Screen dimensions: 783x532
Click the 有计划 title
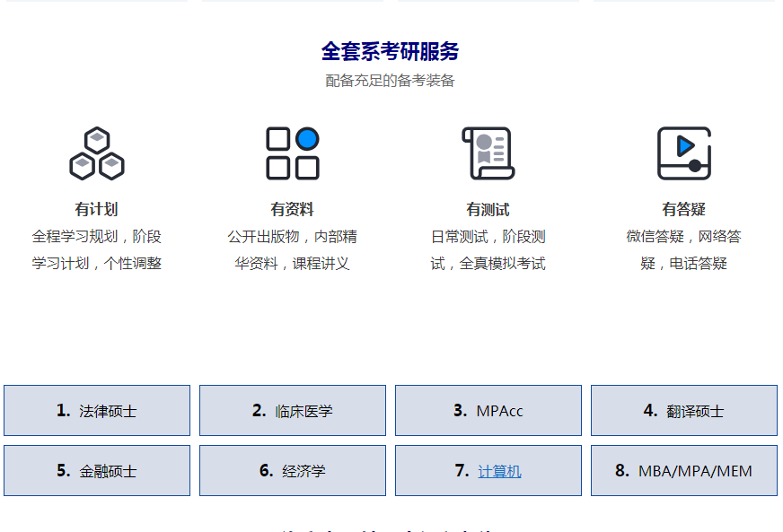[x=96, y=209]
